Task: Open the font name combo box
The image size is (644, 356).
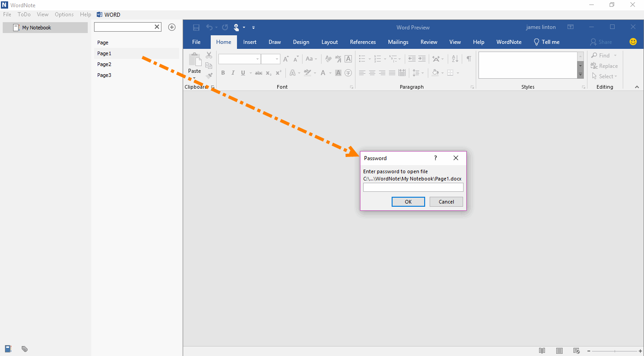Action: coord(239,59)
